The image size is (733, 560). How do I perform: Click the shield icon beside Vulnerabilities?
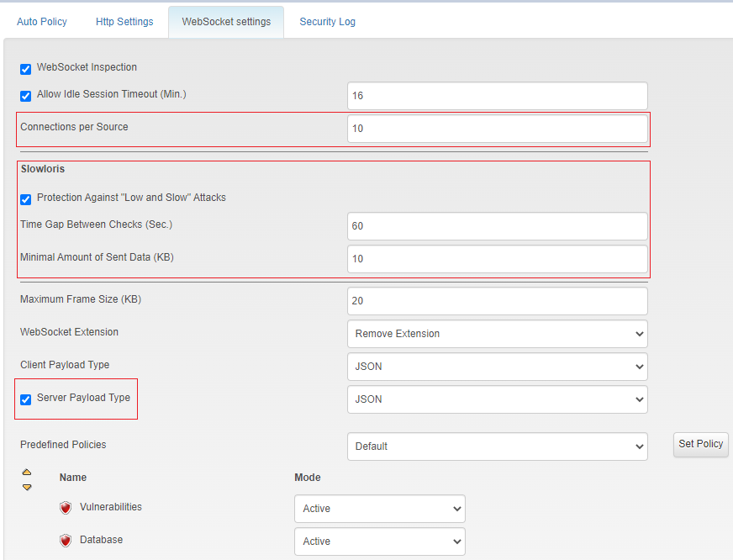[65, 507]
